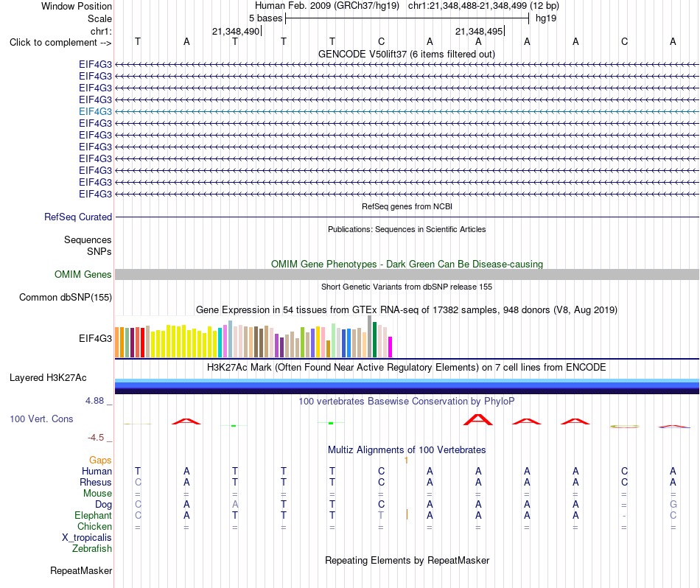
Task: Open 'Repeating Elements by RepeatMasker' title
Action: (x=407, y=560)
